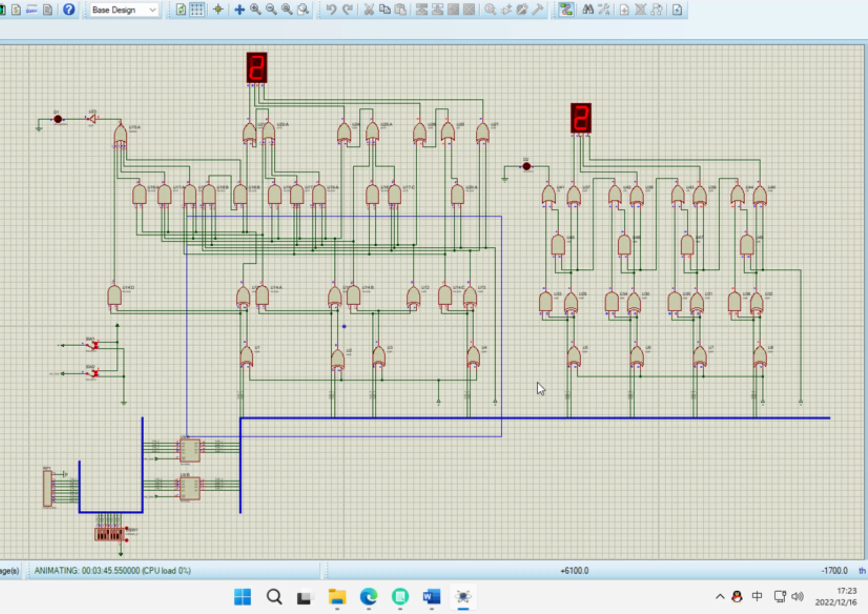This screenshot has height=614, width=868.
Task: Toggle the grid display button
Action: pos(197,9)
